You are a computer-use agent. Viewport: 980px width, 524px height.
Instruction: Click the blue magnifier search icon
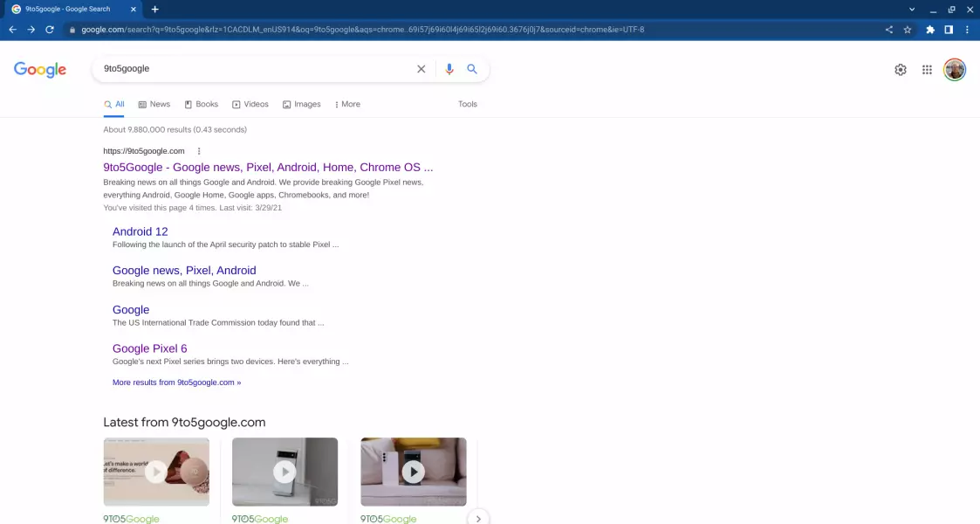click(472, 69)
